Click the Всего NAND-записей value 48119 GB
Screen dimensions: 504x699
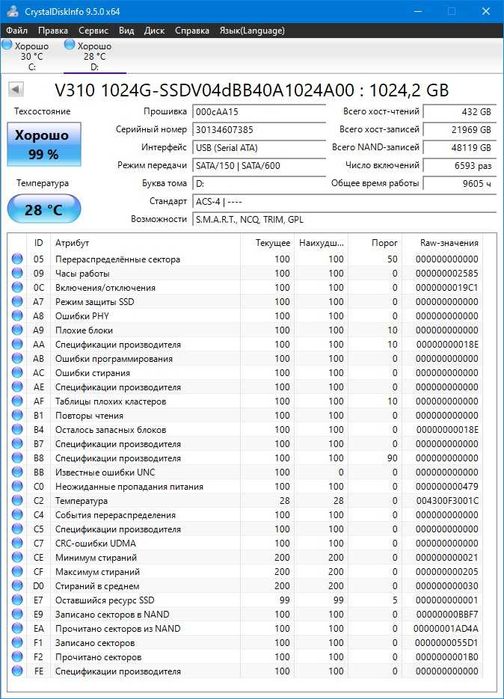[459, 148]
